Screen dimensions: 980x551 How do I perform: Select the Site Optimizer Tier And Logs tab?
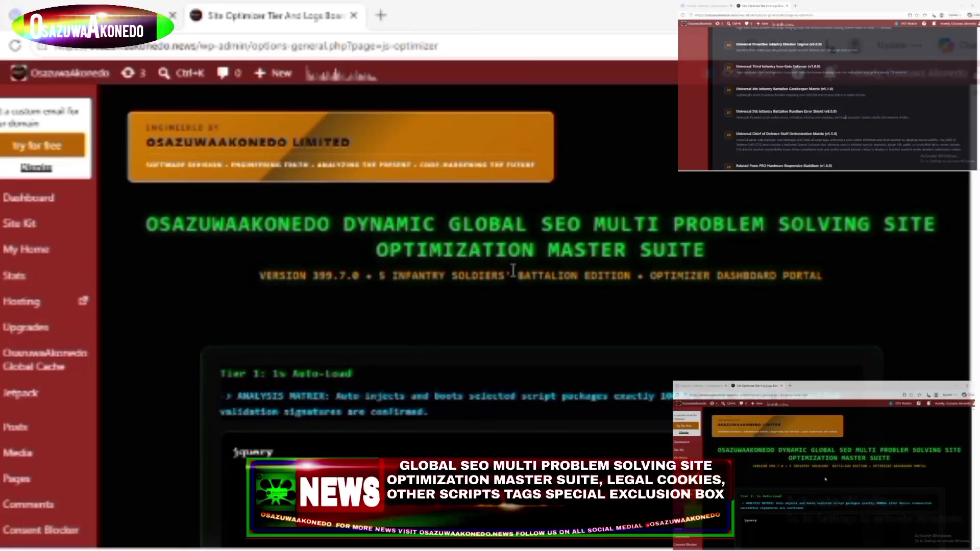[276, 15]
